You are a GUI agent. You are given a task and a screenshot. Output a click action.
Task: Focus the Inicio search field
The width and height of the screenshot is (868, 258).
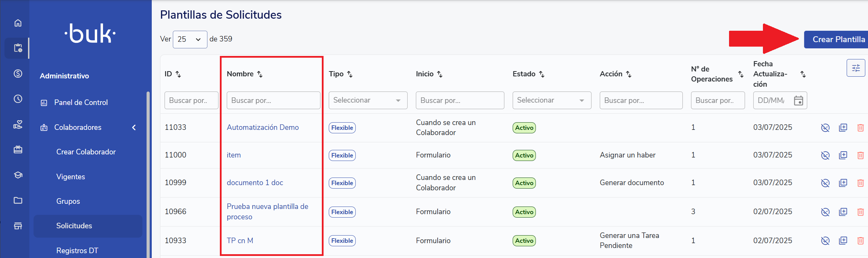point(460,101)
